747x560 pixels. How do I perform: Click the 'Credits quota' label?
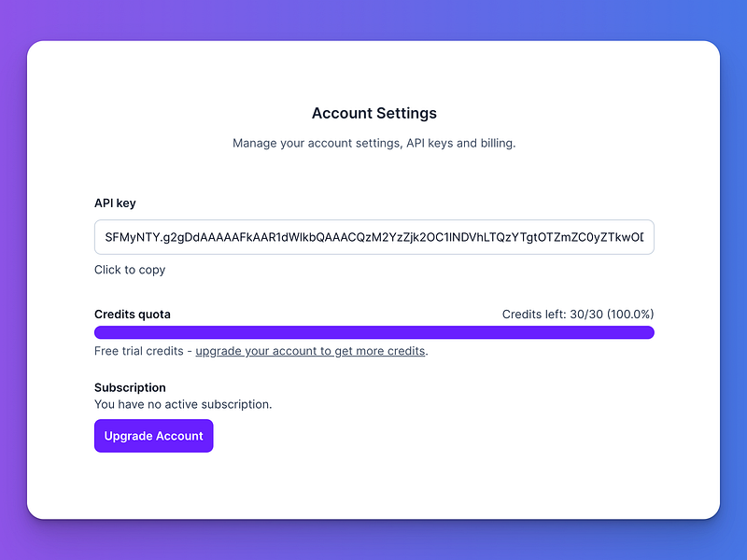pyautogui.click(x=132, y=315)
